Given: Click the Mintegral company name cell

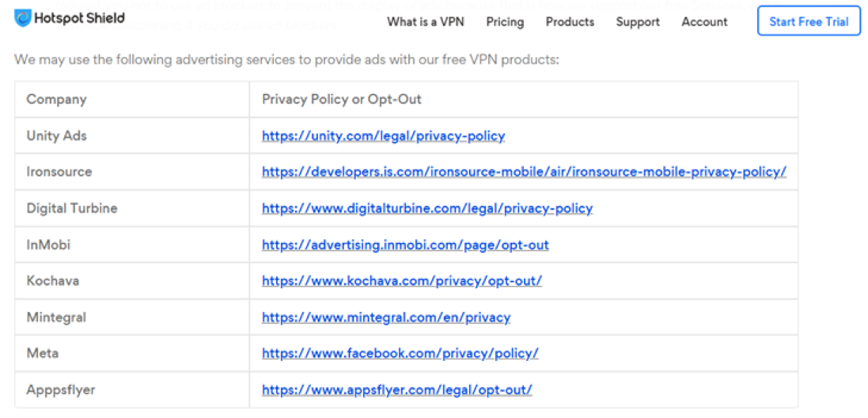Looking at the screenshot, I should click(x=56, y=318).
